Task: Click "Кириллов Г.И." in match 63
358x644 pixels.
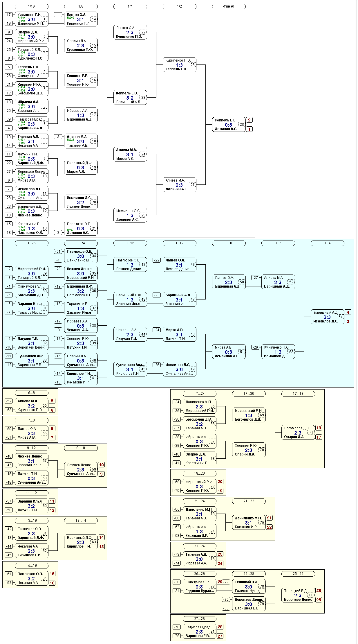Action: (78, 546)
